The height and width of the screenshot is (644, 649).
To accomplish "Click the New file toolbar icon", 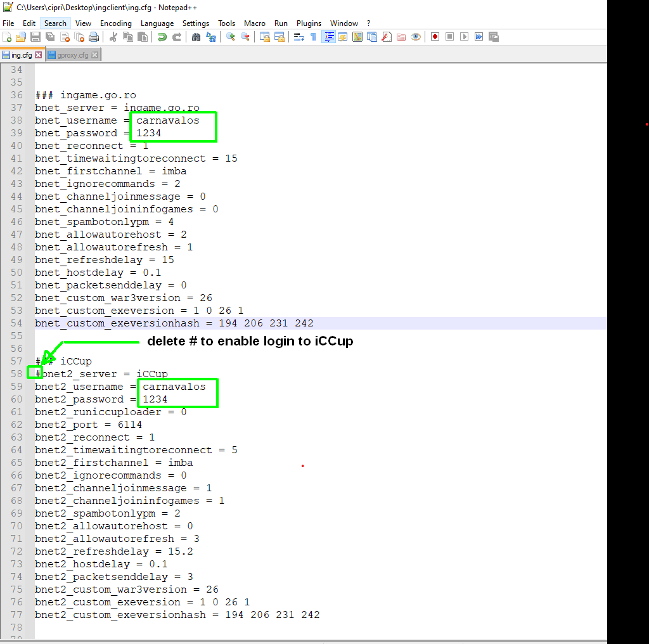I will pyautogui.click(x=7, y=37).
